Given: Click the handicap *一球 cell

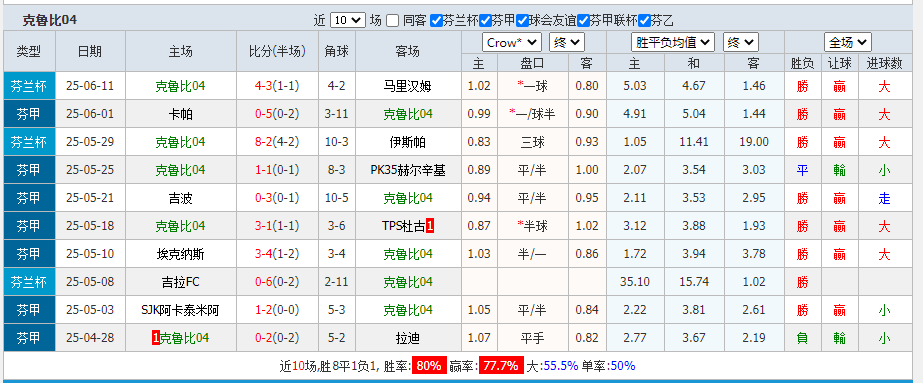Looking at the screenshot, I should pyautogui.click(x=533, y=86).
